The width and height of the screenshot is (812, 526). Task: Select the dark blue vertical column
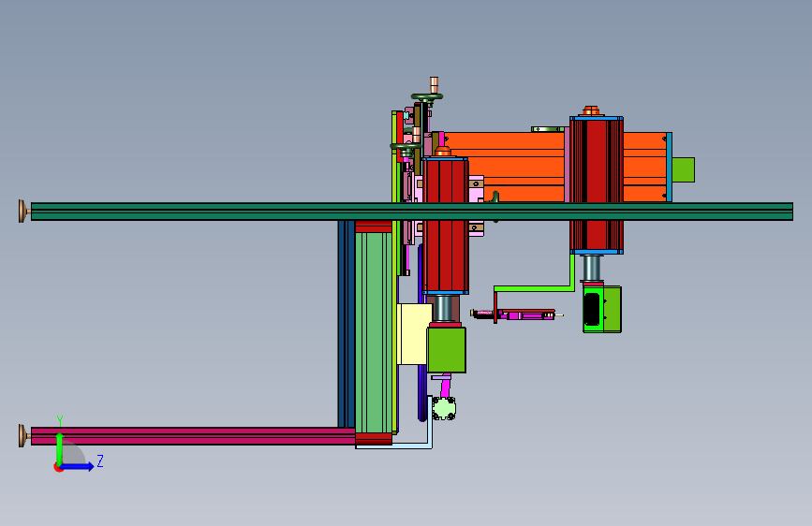[347, 324]
